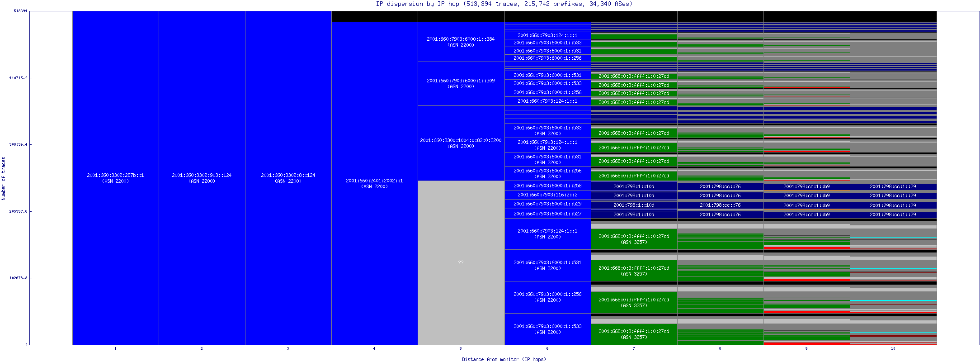Click the 'Number of traces' y-axis label
Image resolution: width=980 pixels, height=362 pixels.
pyautogui.click(x=4, y=178)
